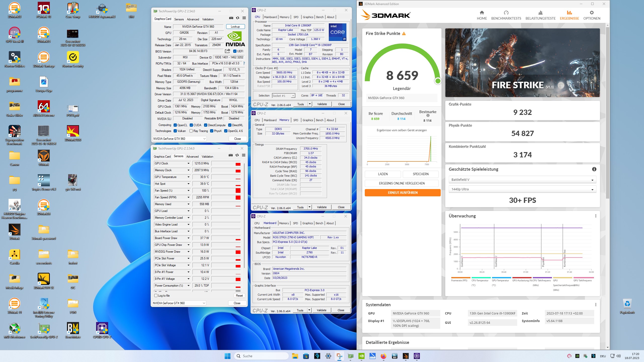
Task: Open Firefox from the taskbar
Action: pyautogui.click(x=383, y=356)
